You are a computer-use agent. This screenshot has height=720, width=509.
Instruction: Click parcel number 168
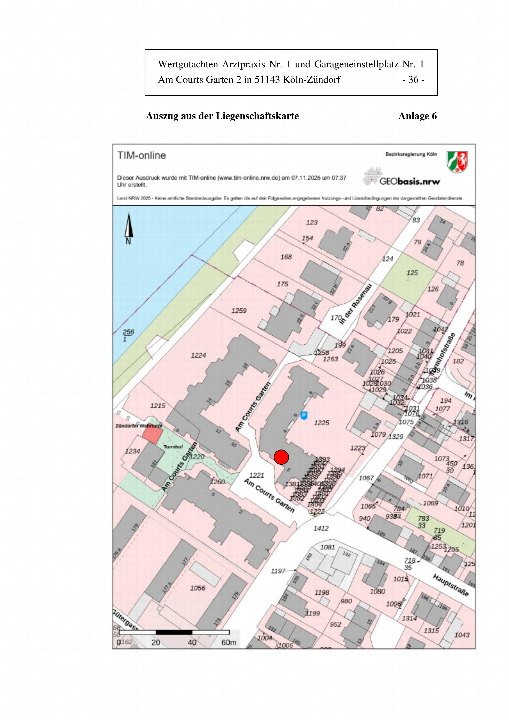[x=286, y=257]
